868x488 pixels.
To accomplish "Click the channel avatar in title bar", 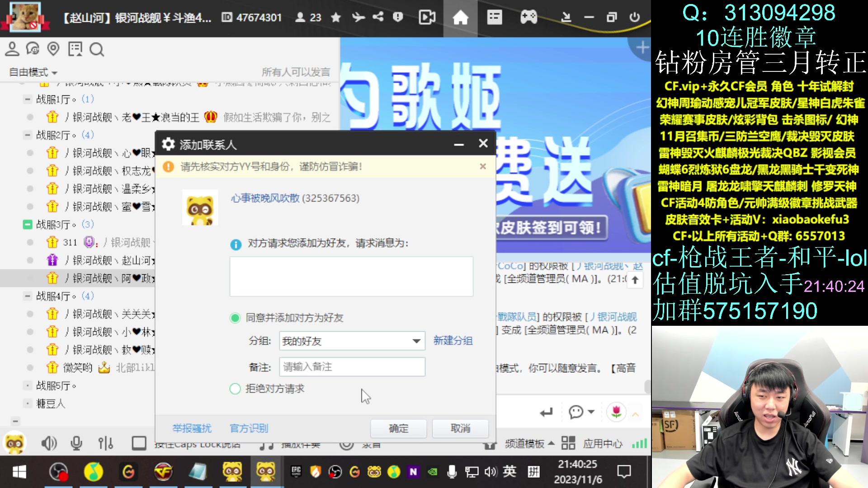I will 25,17.
